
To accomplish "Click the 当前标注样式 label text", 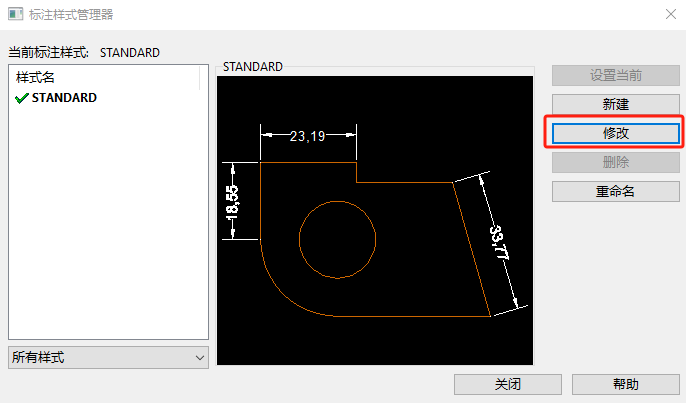I will pyautogui.click(x=48, y=53).
